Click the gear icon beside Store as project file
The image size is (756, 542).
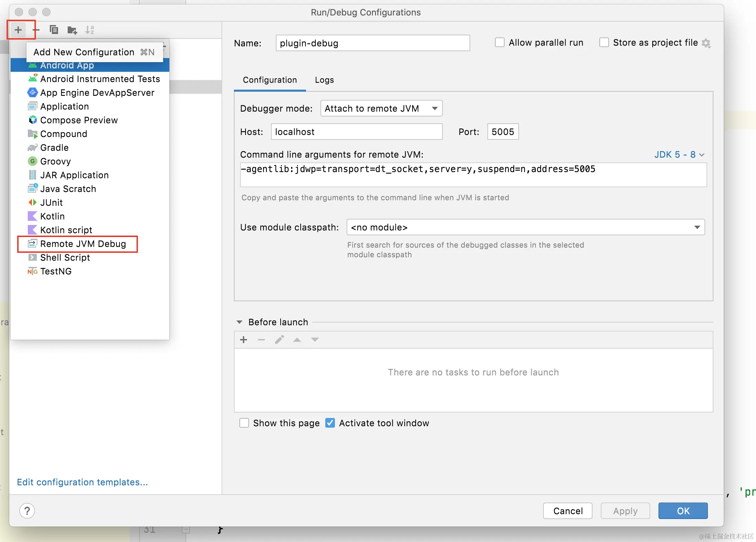pos(706,43)
